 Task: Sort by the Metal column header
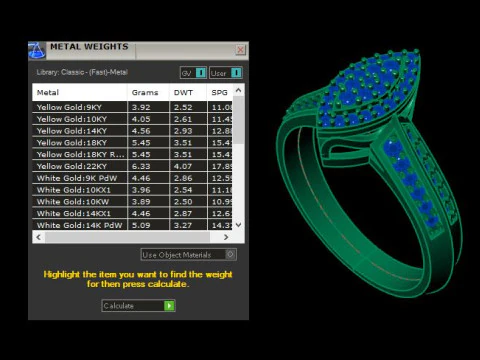(x=80, y=92)
